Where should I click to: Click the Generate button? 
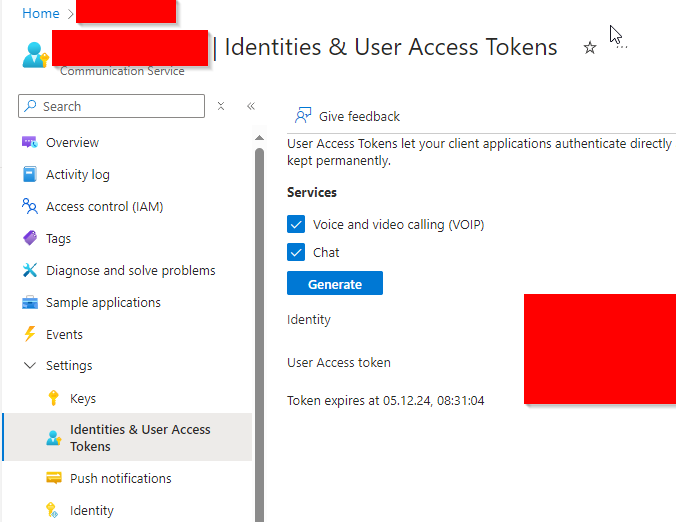pyautogui.click(x=335, y=283)
